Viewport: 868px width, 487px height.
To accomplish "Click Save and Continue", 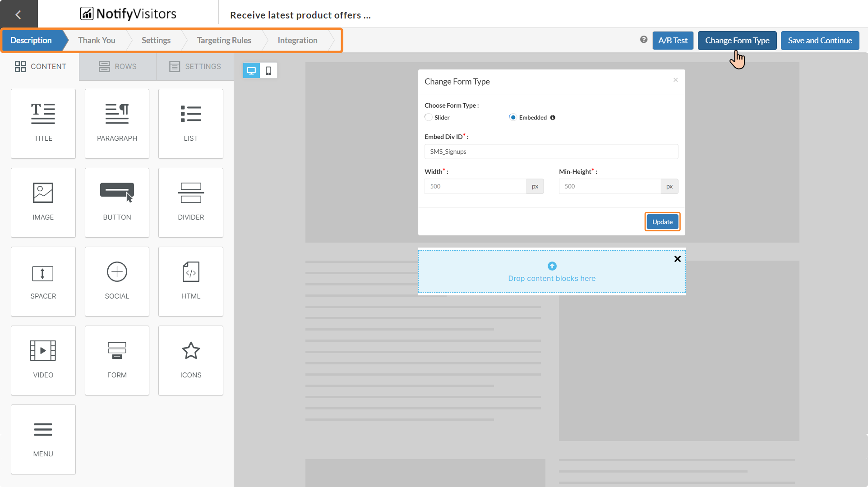I will pyautogui.click(x=820, y=40).
